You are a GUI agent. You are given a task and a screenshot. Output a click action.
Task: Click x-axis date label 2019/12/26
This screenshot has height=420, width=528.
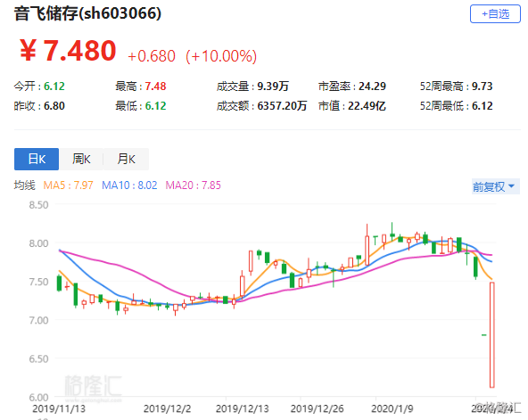tap(317, 408)
